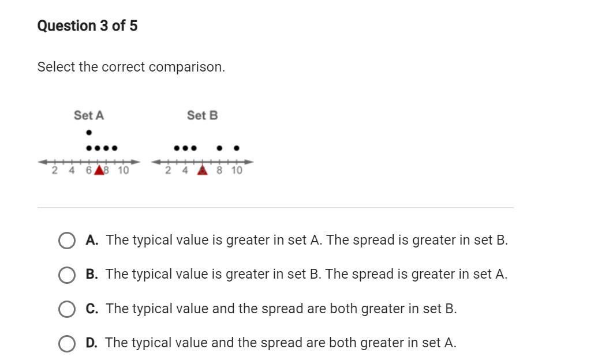Click 'Select the correct comparison.' prompt text
598x364 pixels.
click(131, 67)
